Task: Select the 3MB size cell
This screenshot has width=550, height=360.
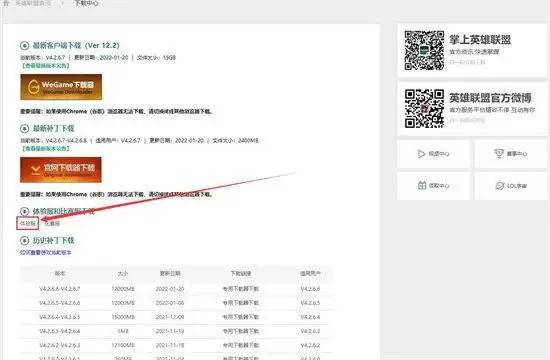Action: (x=123, y=331)
